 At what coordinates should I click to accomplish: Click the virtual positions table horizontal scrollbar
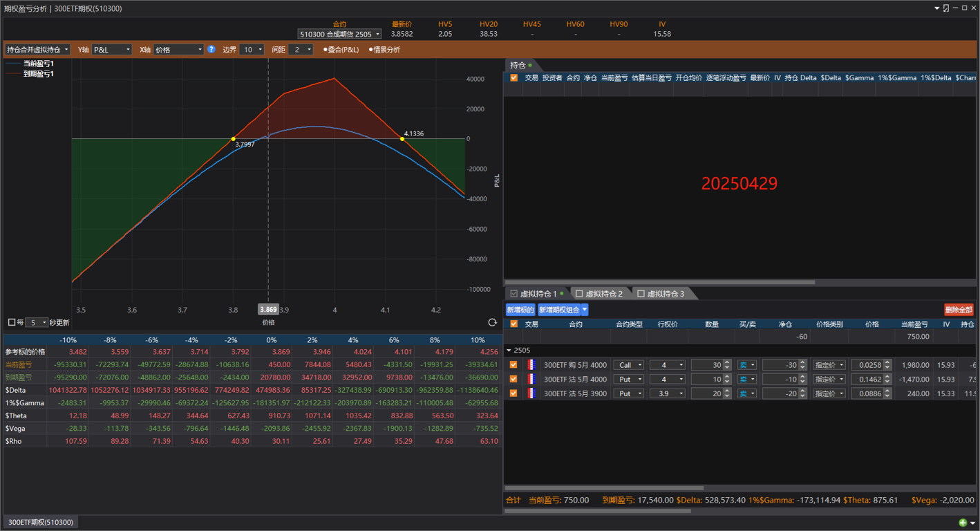[604, 487]
